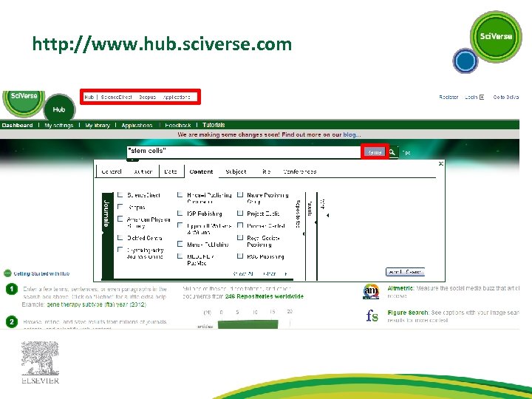Click Hub in the top product links

click(89, 97)
